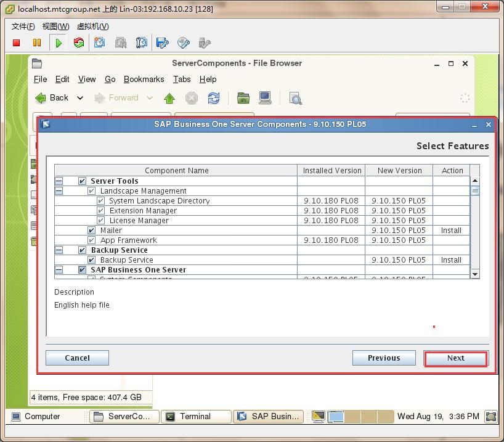Click the Installed Version column header
The image size is (504, 442).
(331, 171)
